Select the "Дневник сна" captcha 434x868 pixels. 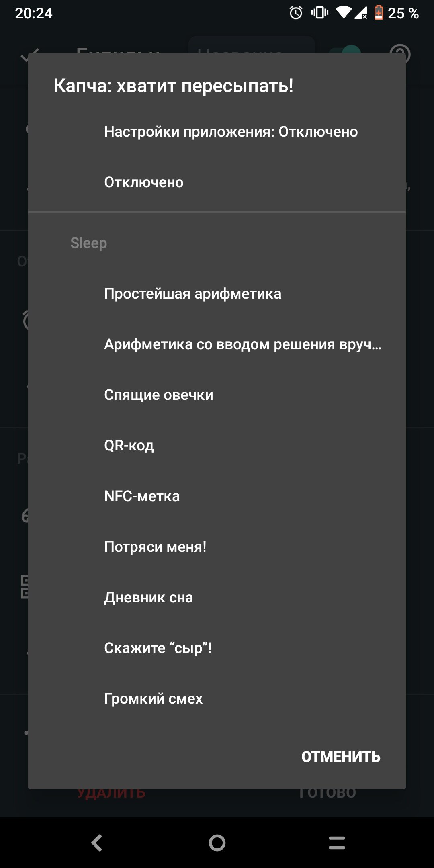tap(217, 598)
